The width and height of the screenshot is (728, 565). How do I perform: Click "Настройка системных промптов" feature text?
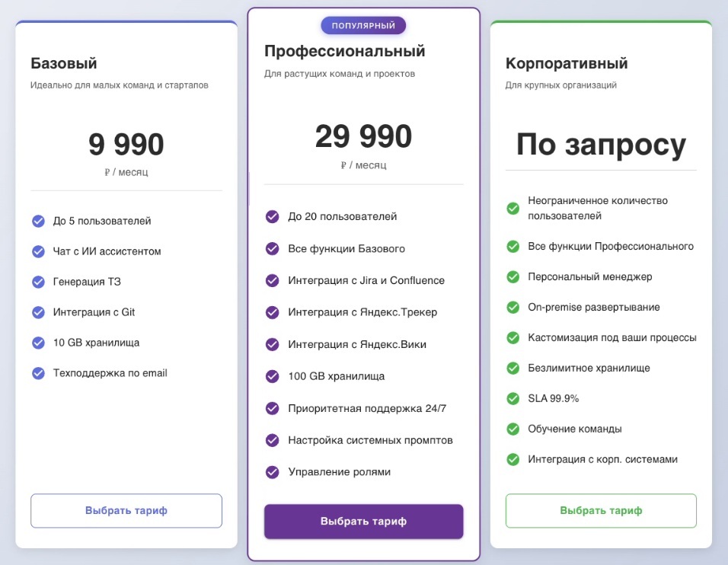[x=370, y=440]
